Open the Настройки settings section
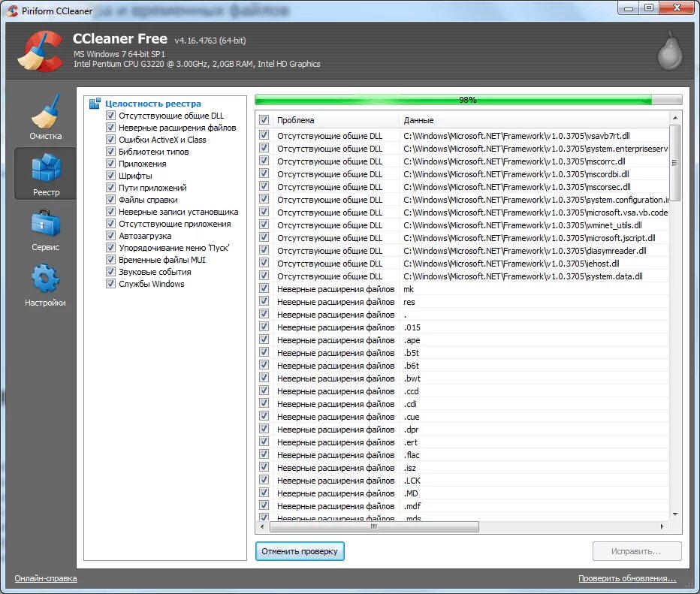 pos(45,285)
